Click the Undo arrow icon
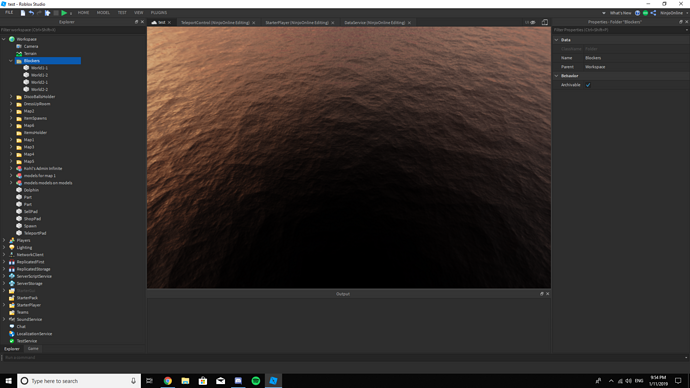Screen dimensions: 690x388 point(31,13)
